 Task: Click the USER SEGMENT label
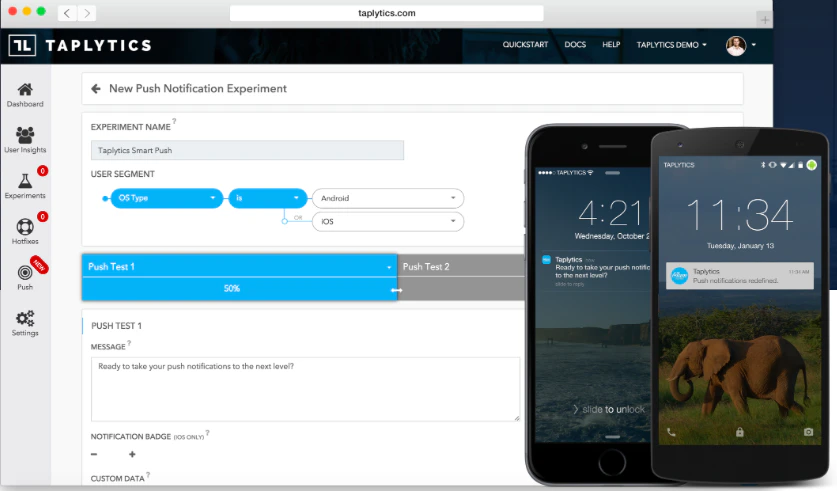coord(123,174)
